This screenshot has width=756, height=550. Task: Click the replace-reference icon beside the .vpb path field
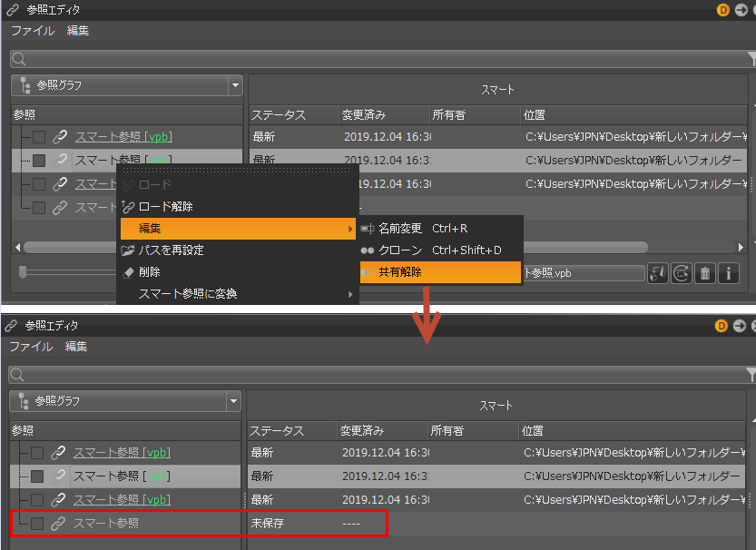tap(658, 273)
